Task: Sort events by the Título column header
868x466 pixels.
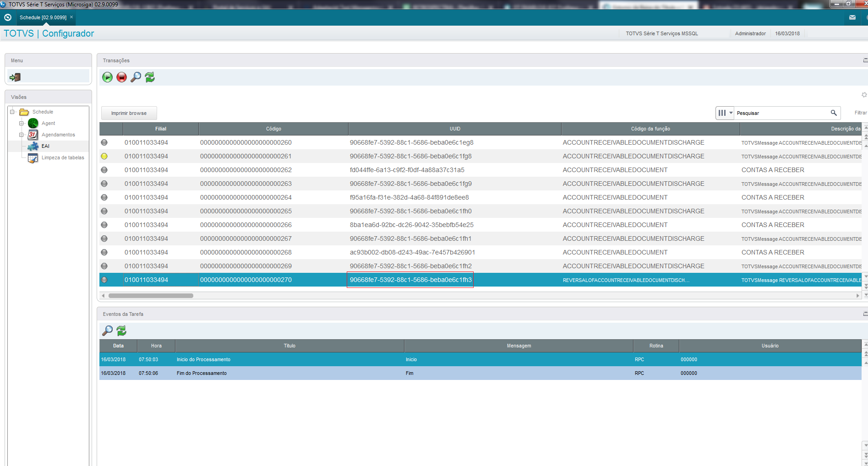Action: 289,346
